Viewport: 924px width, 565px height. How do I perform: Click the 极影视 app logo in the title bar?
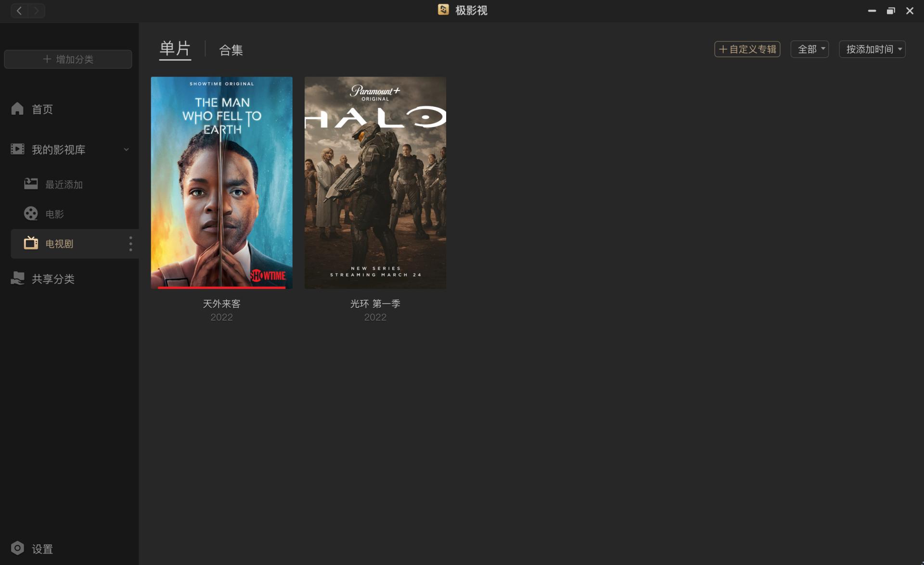(443, 10)
